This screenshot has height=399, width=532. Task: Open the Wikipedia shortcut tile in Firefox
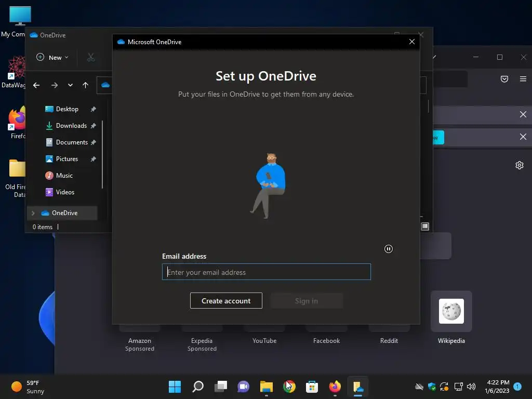pos(451,311)
